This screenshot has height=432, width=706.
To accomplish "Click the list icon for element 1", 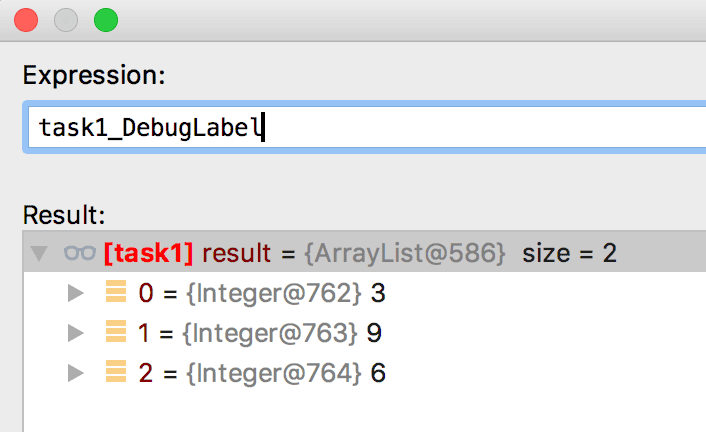I will [x=116, y=332].
